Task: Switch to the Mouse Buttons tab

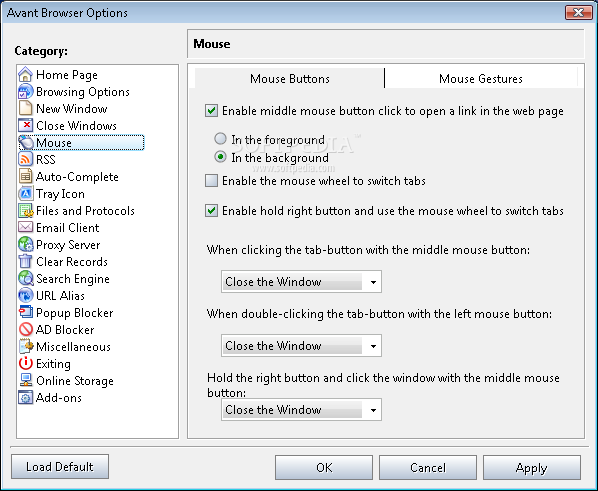Action: tap(289, 79)
